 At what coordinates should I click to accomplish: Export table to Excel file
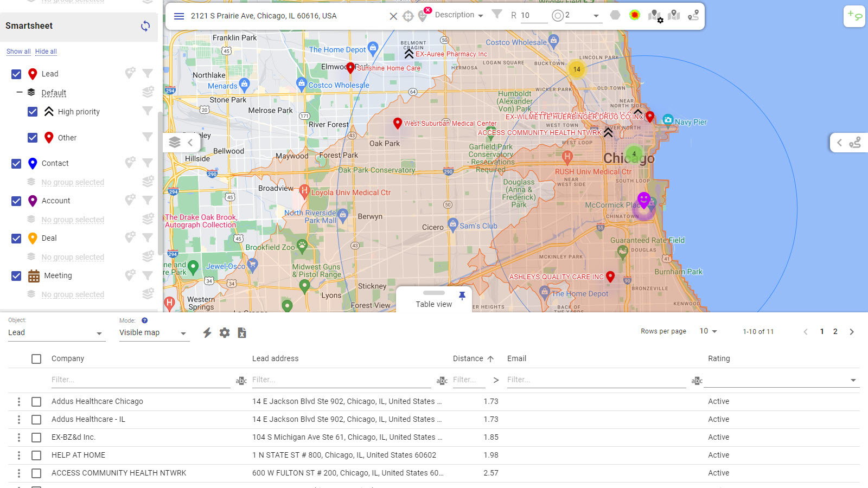[x=242, y=332]
